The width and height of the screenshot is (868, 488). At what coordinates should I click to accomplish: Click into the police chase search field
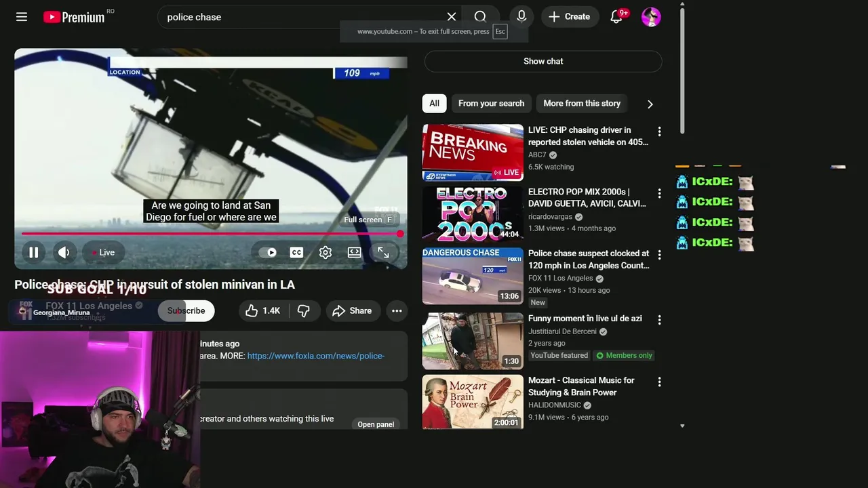pyautogui.click(x=302, y=17)
